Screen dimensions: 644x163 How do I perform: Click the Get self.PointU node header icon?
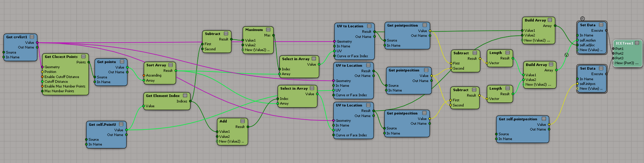point(121,124)
